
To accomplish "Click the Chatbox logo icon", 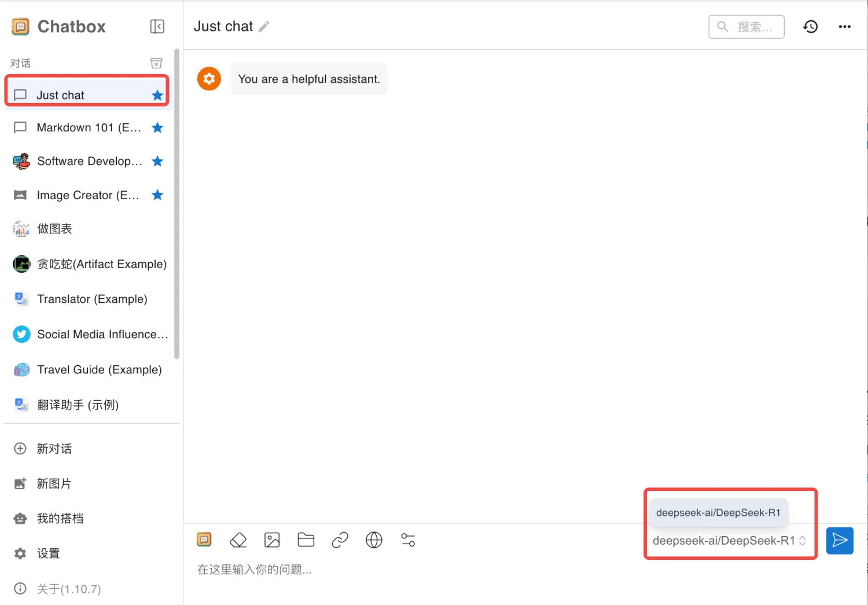I will (20, 27).
